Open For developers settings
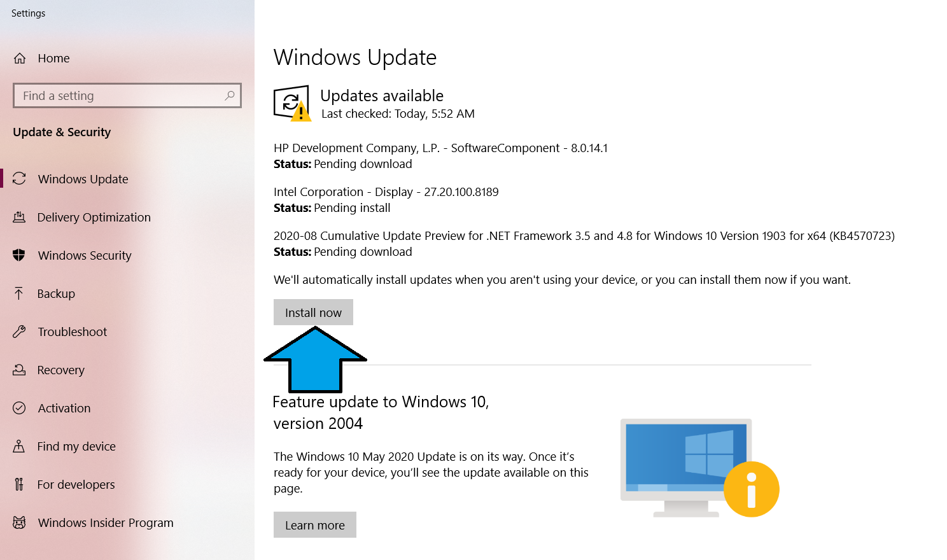Viewport: 947px width, 560px height. (x=76, y=484)
